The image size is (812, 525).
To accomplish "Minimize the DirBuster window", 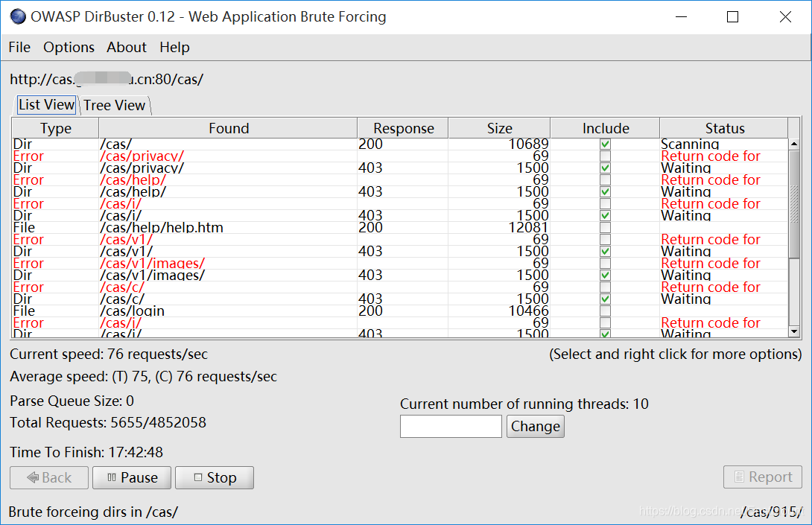I will pos(682,17).
